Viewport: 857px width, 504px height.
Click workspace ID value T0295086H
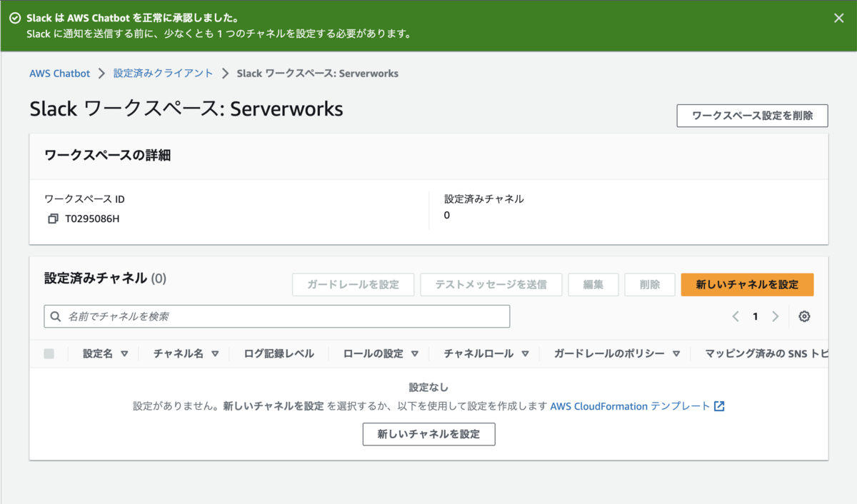(x=92, y=218)
